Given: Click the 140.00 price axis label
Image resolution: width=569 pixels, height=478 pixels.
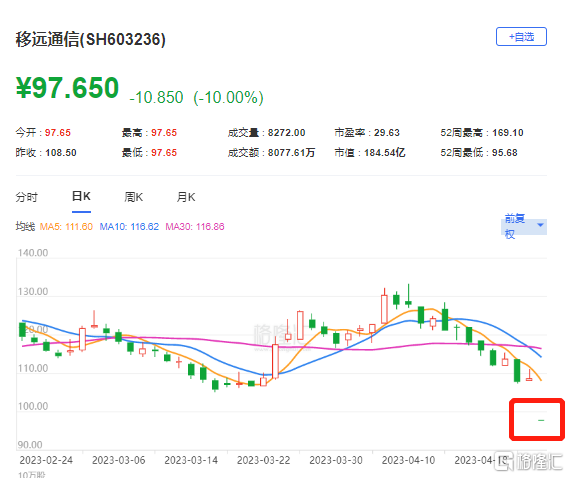Looking at the screenshot, I should coord(33,253).
